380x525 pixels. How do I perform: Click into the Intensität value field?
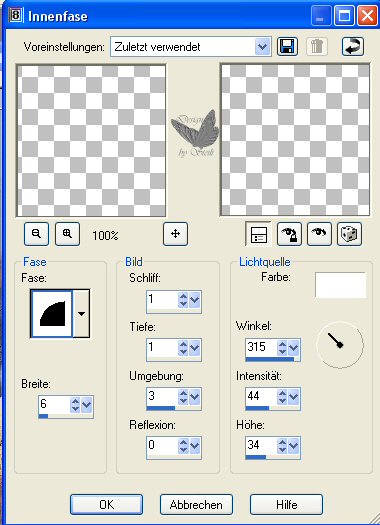point(261,396)
